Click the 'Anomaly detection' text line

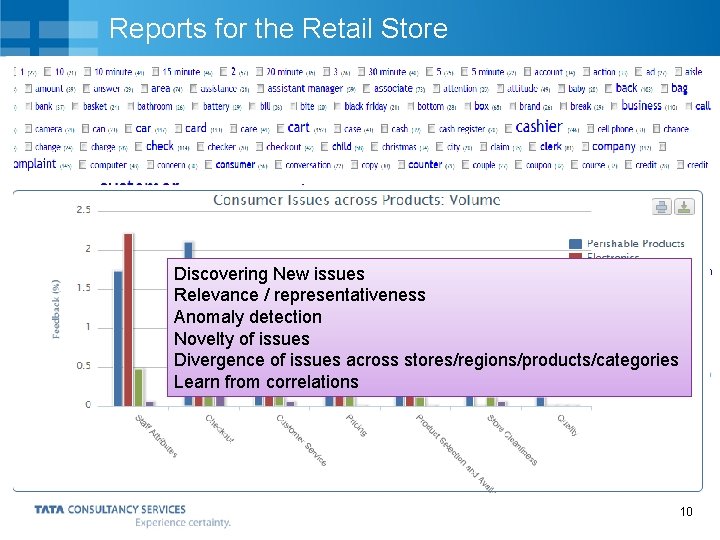coord(248,317)
